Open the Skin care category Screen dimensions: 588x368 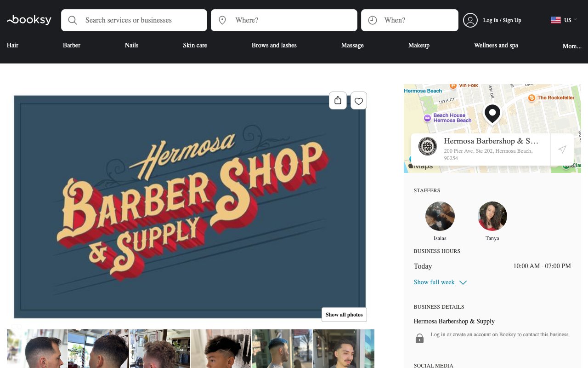195,45
